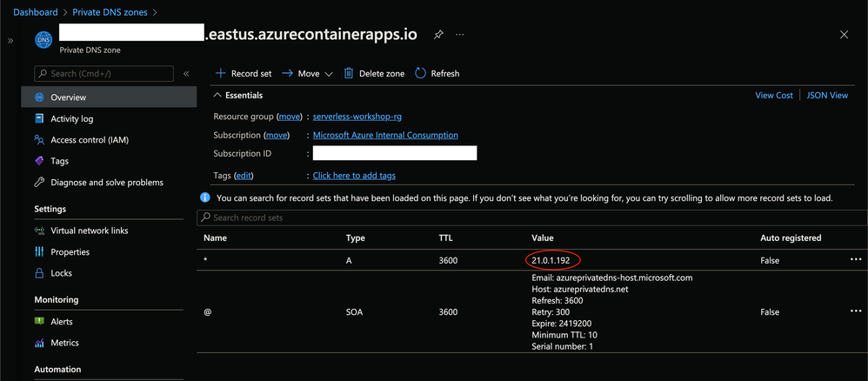
Task: Click the sidebar search box
Action: click(x=103, y=73)
